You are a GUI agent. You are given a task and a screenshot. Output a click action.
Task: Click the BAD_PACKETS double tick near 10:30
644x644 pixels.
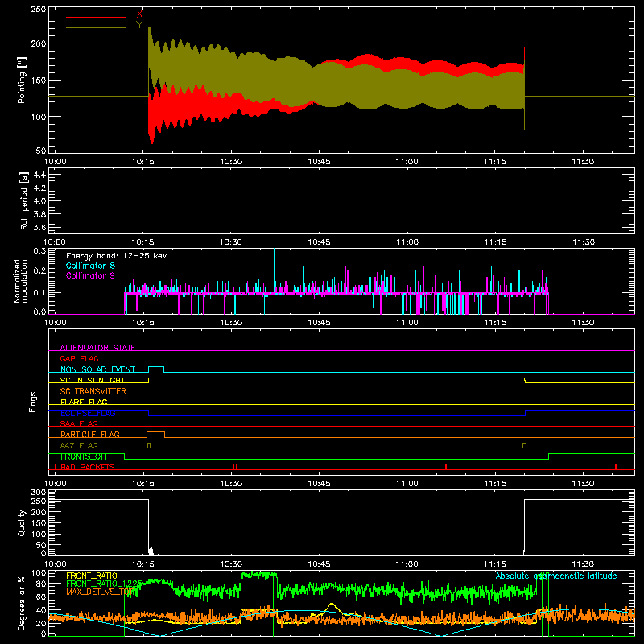pos(235,467)
